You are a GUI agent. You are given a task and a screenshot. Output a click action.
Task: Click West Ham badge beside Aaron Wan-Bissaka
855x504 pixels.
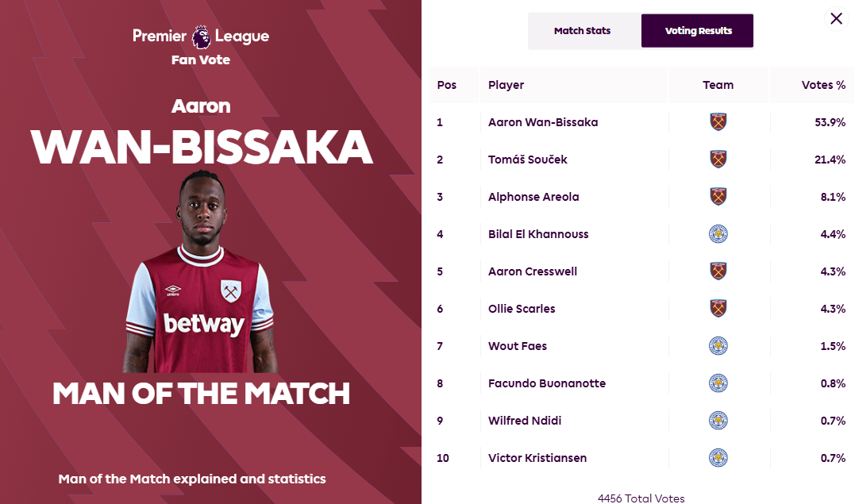tap(718, 121)
